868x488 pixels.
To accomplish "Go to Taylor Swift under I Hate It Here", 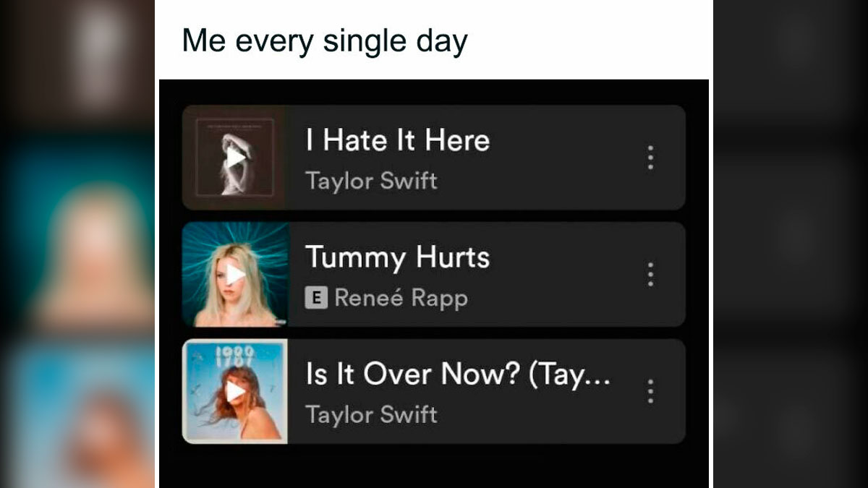I will (x=371, y=181).
